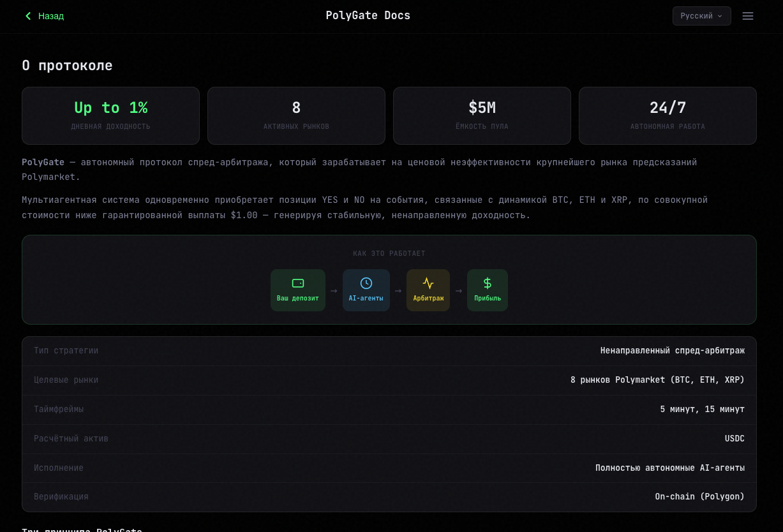Select the Ваш депозит step label
Image resolution: width=783 pixels, height=532 pixels.
(x=298, y=299)
